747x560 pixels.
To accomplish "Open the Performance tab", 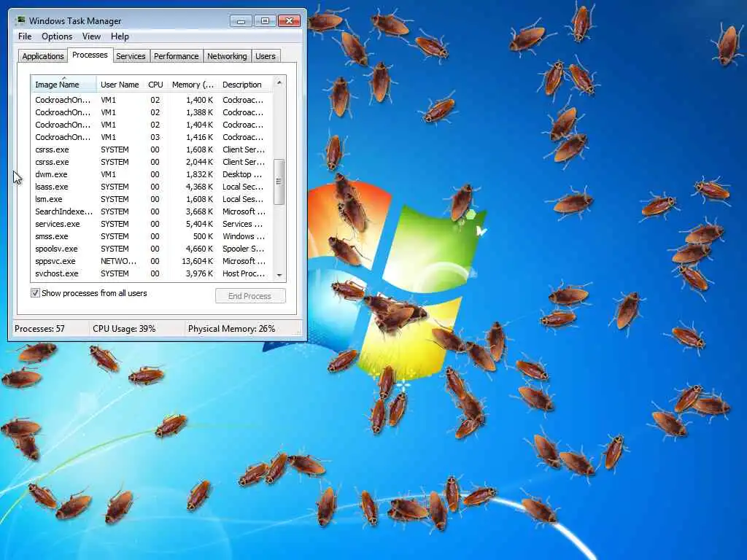I will pos(177,56).
